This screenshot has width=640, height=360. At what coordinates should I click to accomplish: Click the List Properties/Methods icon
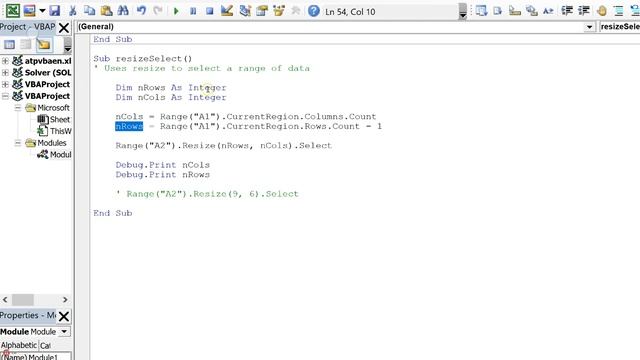click(x=481, y=11)
